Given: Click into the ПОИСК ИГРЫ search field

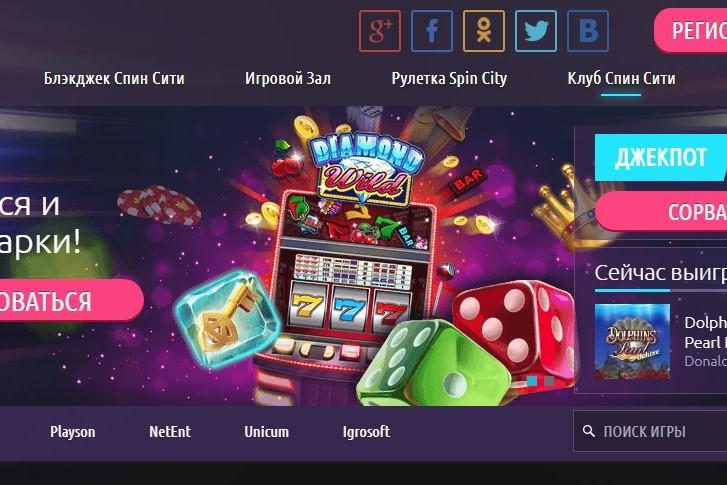Looking at the screenshot, I should point(650,431).
